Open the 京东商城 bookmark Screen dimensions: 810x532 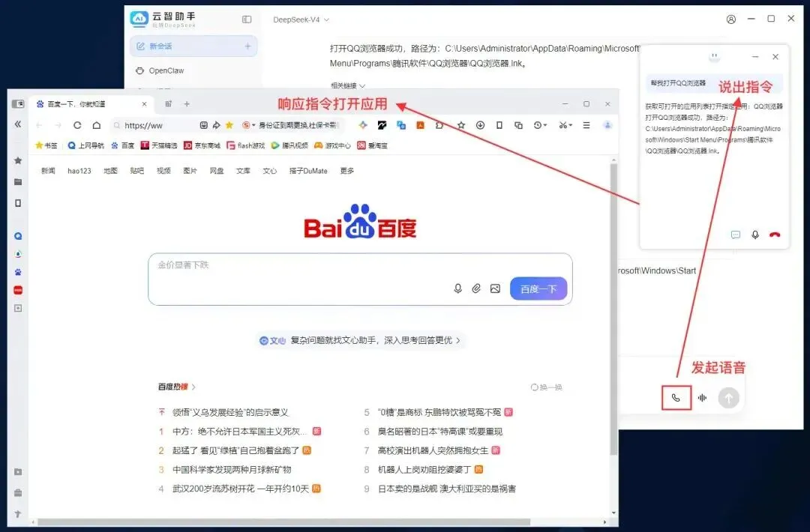point(202,145)
